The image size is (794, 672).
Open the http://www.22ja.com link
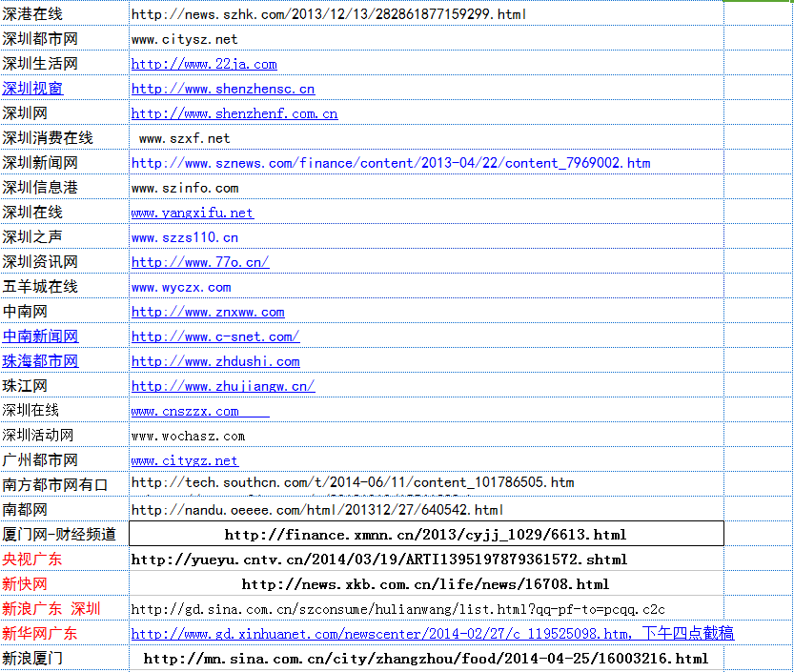(x=204, y=64)
